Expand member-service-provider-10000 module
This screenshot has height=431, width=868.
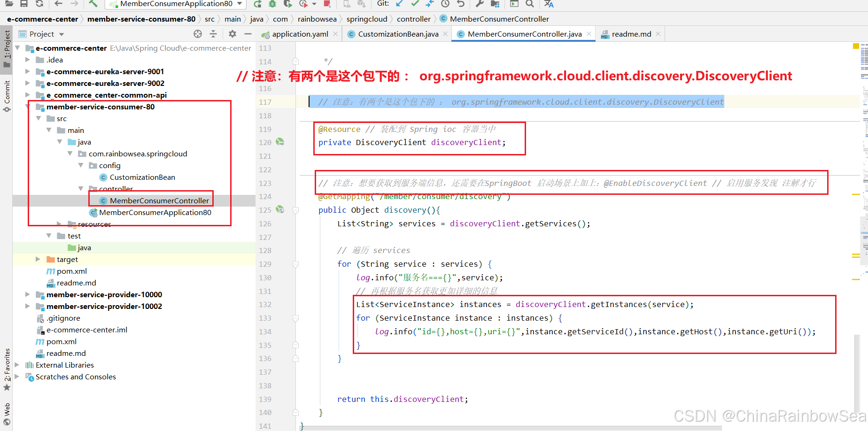click(28, 294)
